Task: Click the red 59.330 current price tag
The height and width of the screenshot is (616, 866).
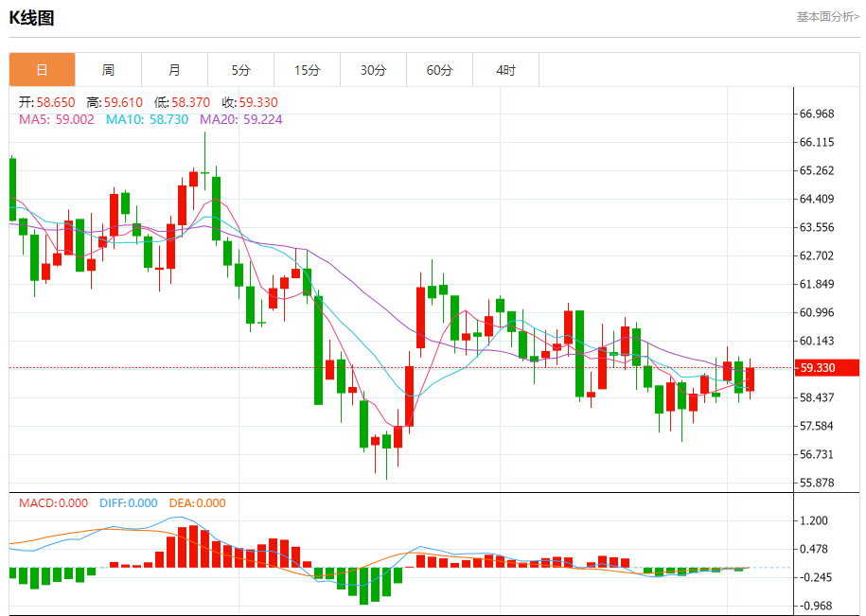Action: click(x=822, y=368)
